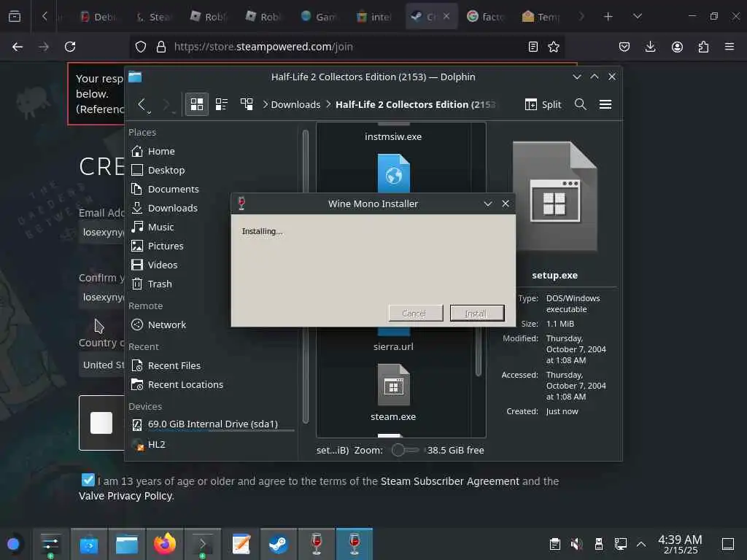Viewport: 747px width, 560px height.
Task: Go back in Dolphin file manager
Action: [x=142, y=104]
